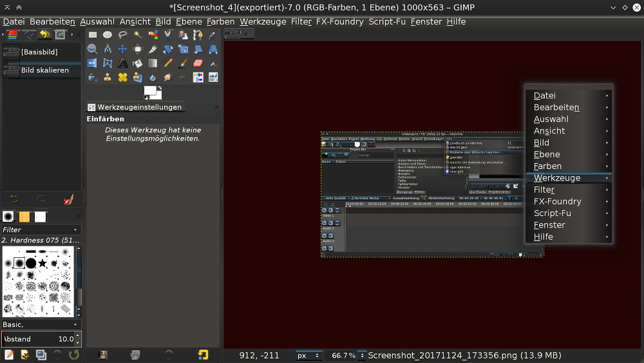This screenshot has height=363, width=644.
Task: Increase the Abstand spacing value
Action: pos(78,336)
